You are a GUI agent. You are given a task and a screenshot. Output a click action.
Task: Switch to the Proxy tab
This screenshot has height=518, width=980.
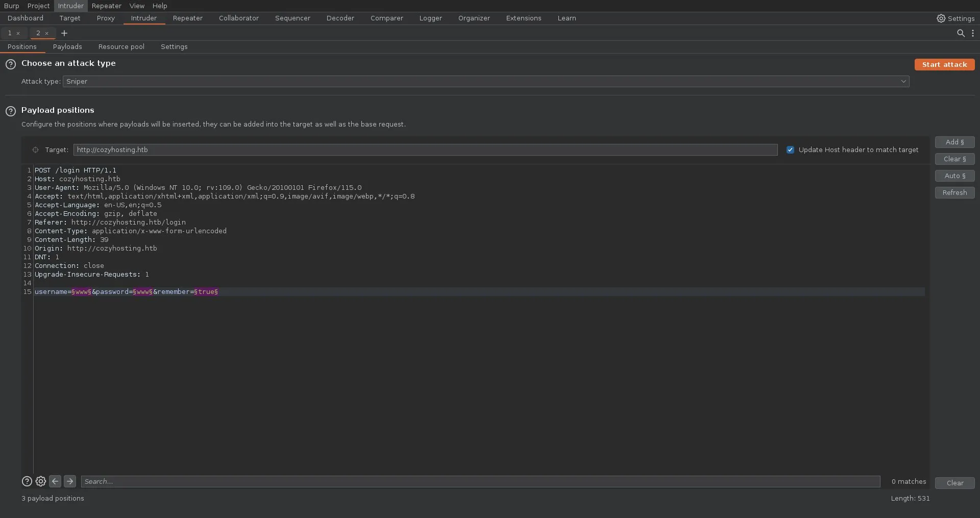point(106,18)
